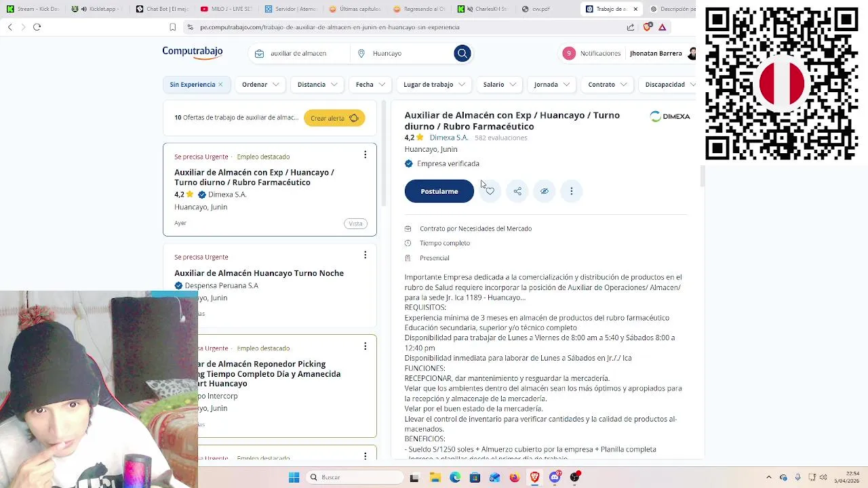Screen dimensions: 868x488
Task: Open three-dot menu on Dimexa job card
Action: (x=365, y=155)
